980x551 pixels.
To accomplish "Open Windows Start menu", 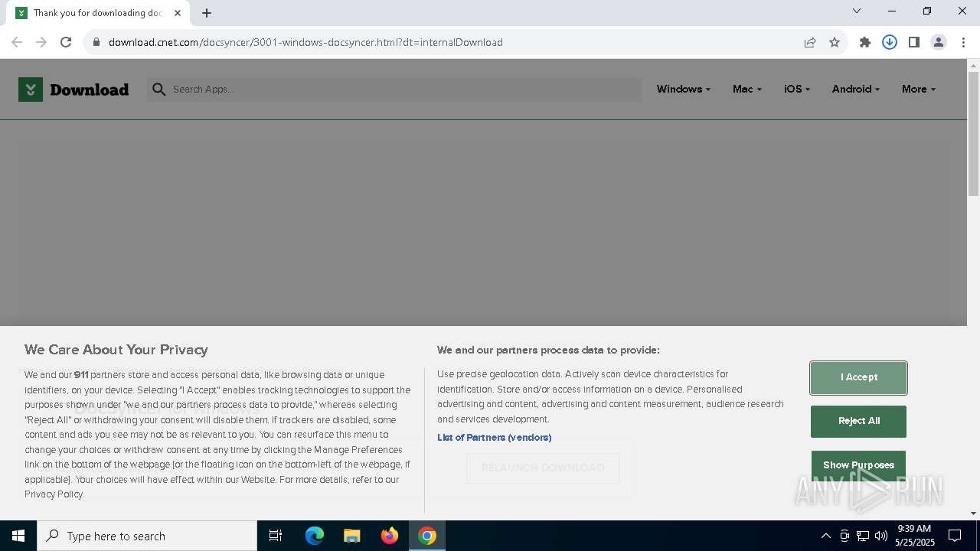I will [18, 536].
